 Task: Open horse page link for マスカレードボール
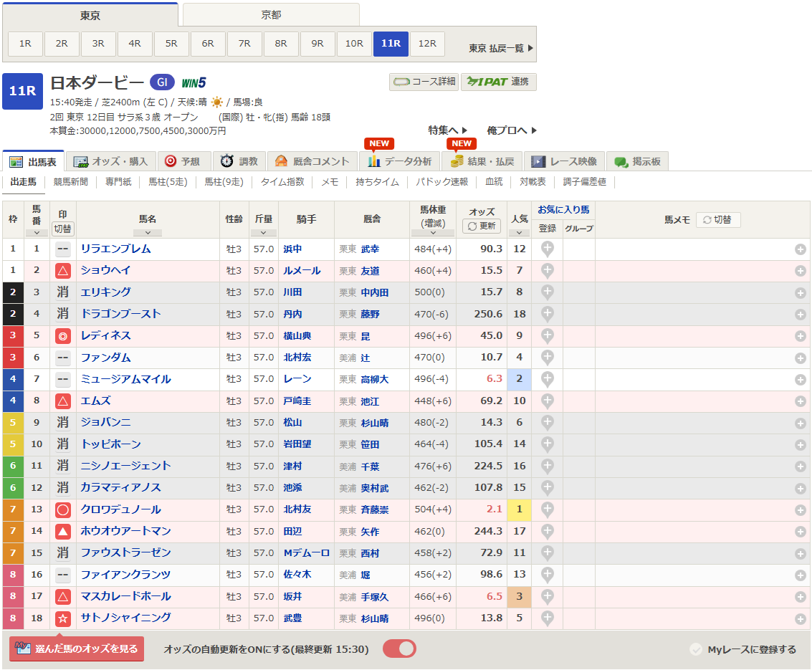click(126, 596)
